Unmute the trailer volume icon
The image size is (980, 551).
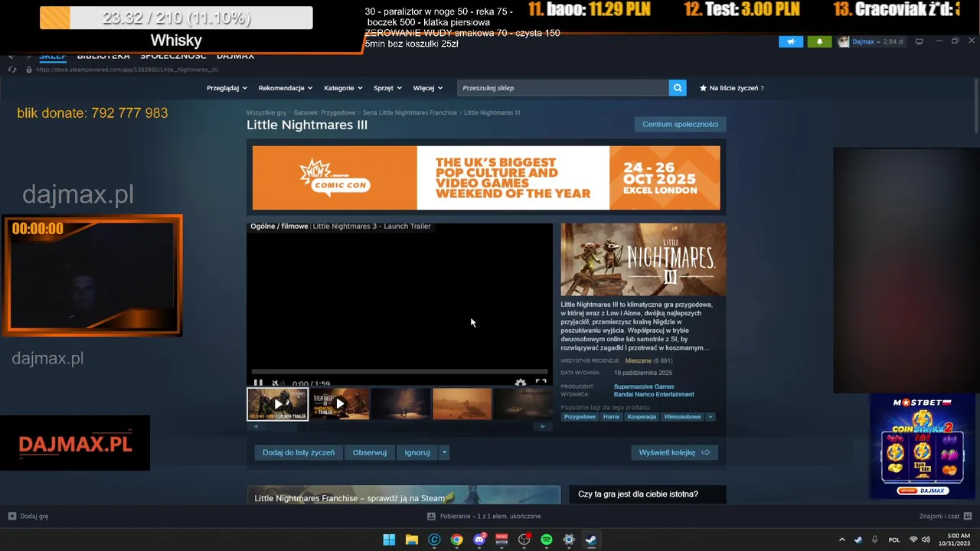(x=278, y=383)
